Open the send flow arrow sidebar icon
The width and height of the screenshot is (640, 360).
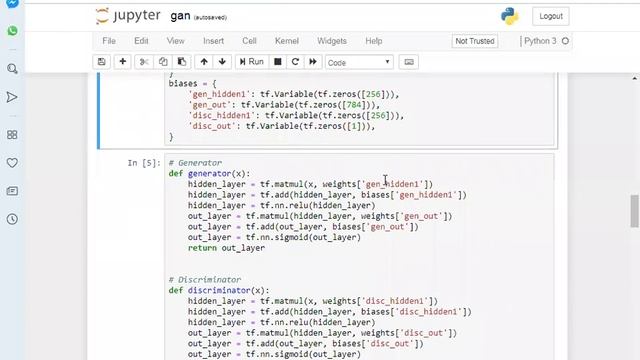click(x=12, y=97)
